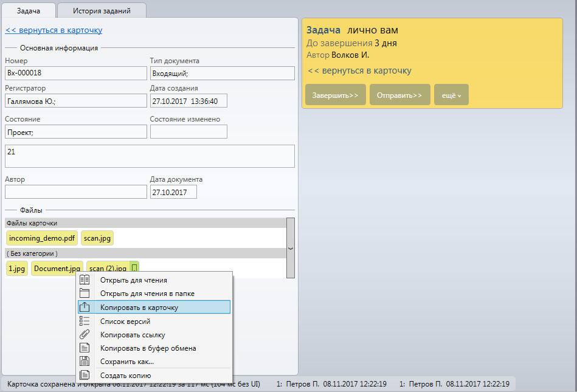577x392 pixels.
Task: Expand the files panel with the chevron
Action: [x=290, y=248]
